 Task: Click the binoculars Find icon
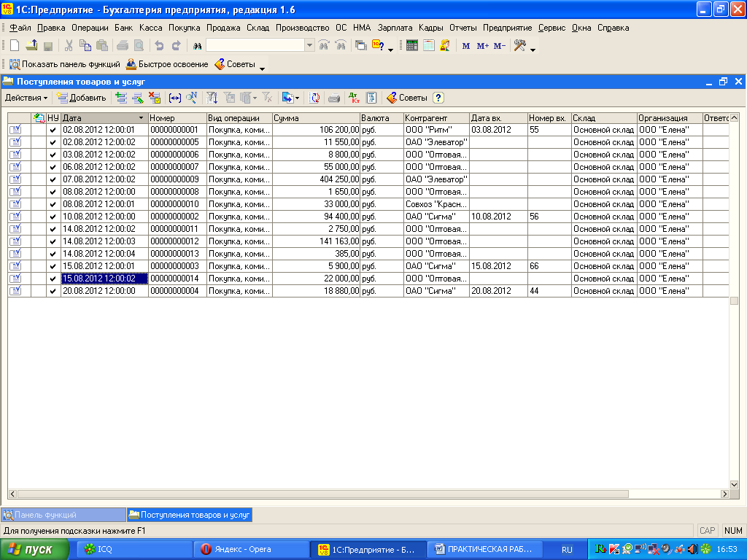(x=197, y=46)
